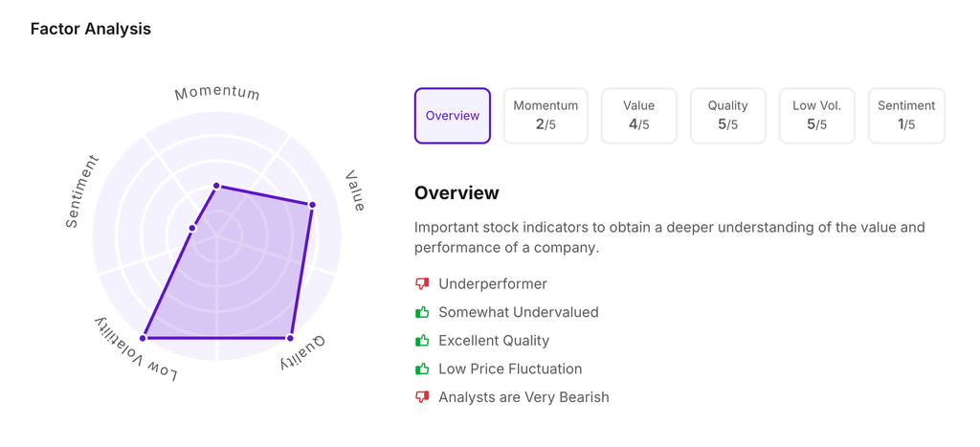Click the Value data point on radar chart
980x447 pixels.
click(312, 205)
